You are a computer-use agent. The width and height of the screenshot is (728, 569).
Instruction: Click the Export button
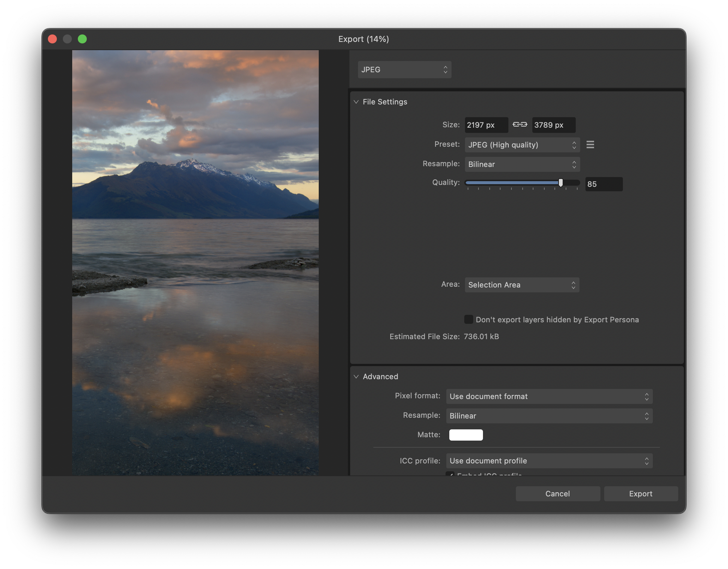pos(640,494)
